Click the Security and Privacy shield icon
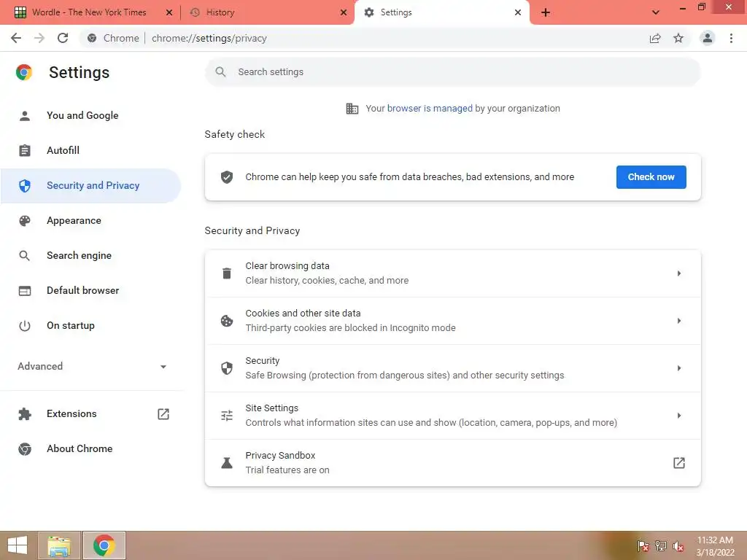The image size is (747, 560). [24, 186]
